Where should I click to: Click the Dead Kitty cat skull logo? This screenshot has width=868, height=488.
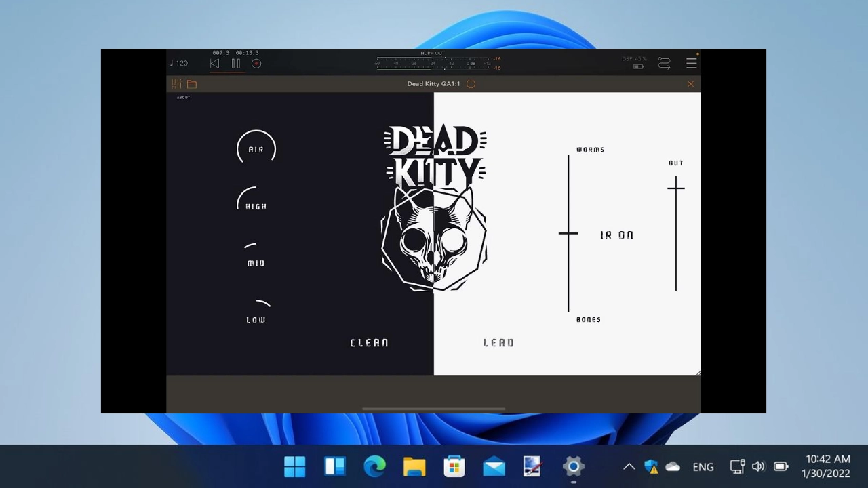(434, 239)
